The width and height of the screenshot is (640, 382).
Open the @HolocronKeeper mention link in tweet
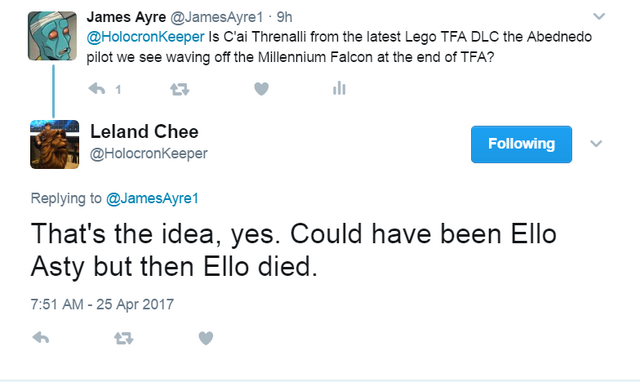pos(145,37)
